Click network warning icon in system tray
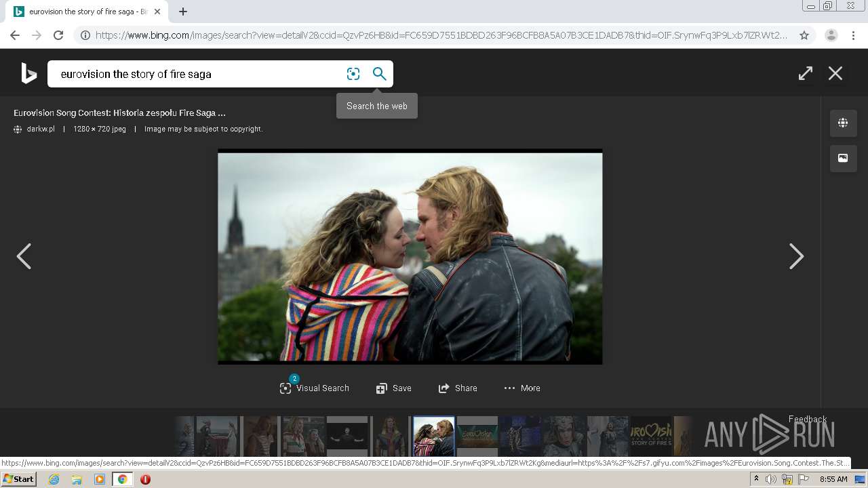Image resolution: width=868 pixels, height=488 pixels. pyautogui.click(x=787, y=479)
